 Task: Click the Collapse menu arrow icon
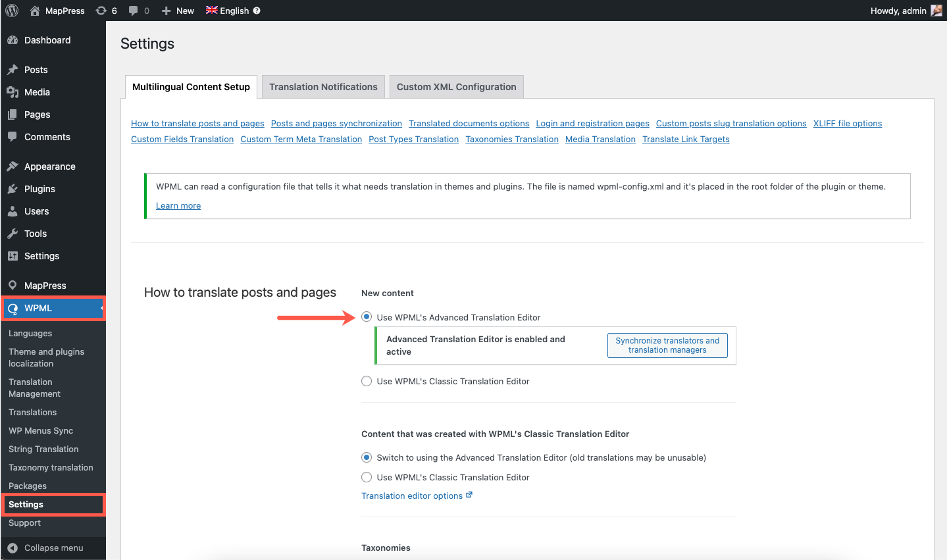point(13,548)
